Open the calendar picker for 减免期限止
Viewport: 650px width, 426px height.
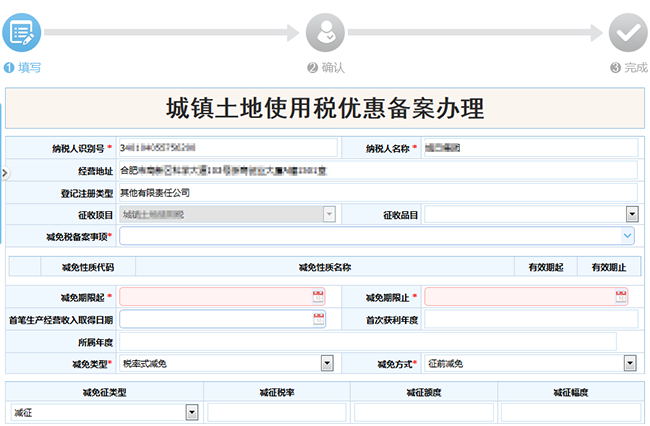coord(622,297)
